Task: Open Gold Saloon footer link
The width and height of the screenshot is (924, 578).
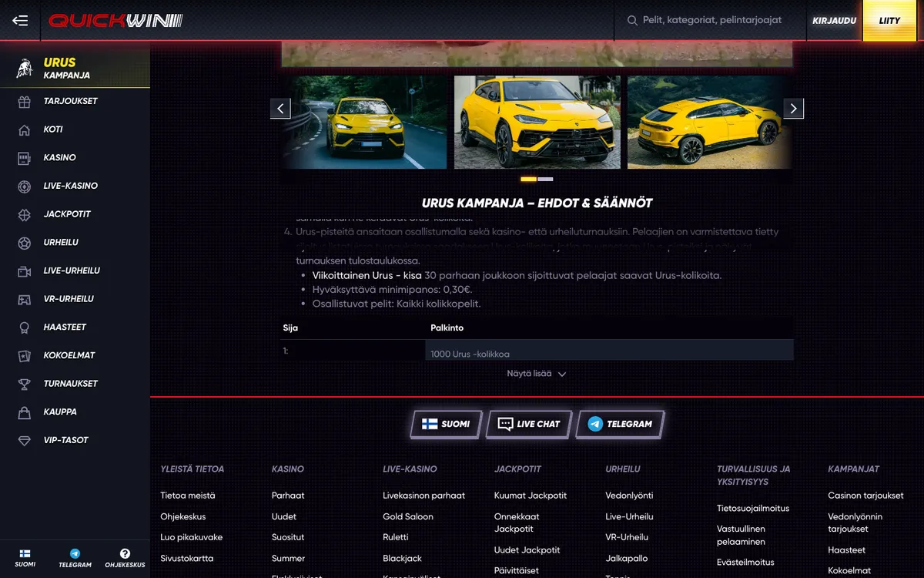Action: [408, 516]
